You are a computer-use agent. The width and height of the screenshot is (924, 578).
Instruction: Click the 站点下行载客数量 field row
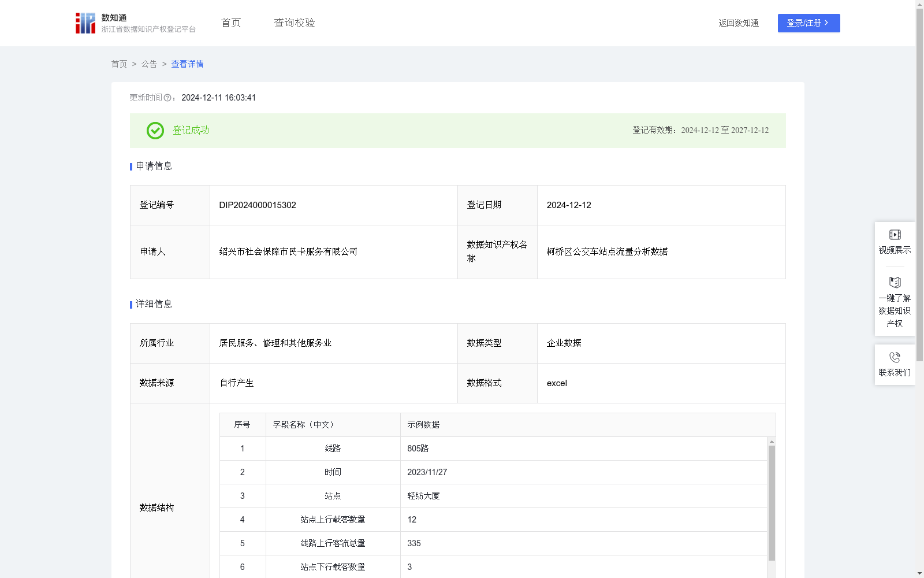pos(333,567)
